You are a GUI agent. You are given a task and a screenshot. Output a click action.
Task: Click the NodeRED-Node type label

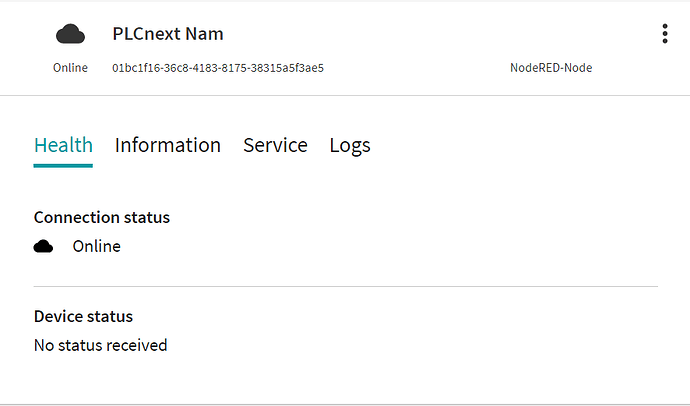coord(551,68)
